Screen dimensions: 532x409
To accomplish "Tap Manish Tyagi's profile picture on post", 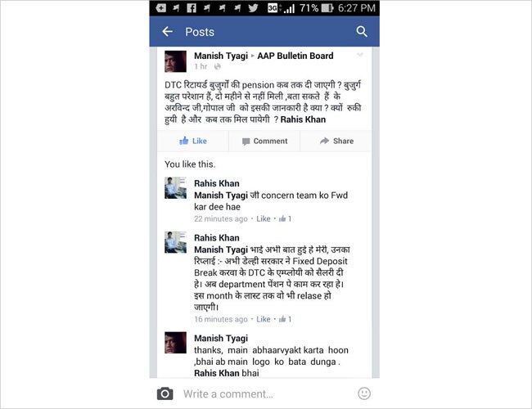I will coord(175,61).
